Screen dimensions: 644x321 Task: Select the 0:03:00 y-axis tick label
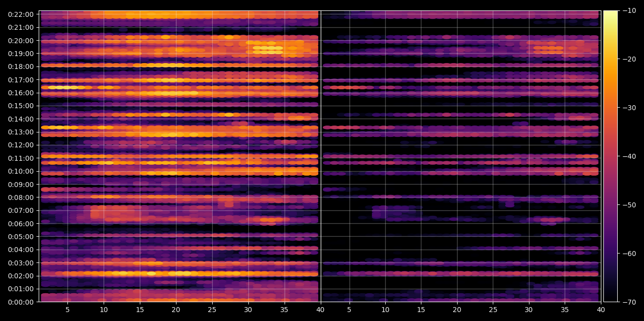[x=21, y=263]
